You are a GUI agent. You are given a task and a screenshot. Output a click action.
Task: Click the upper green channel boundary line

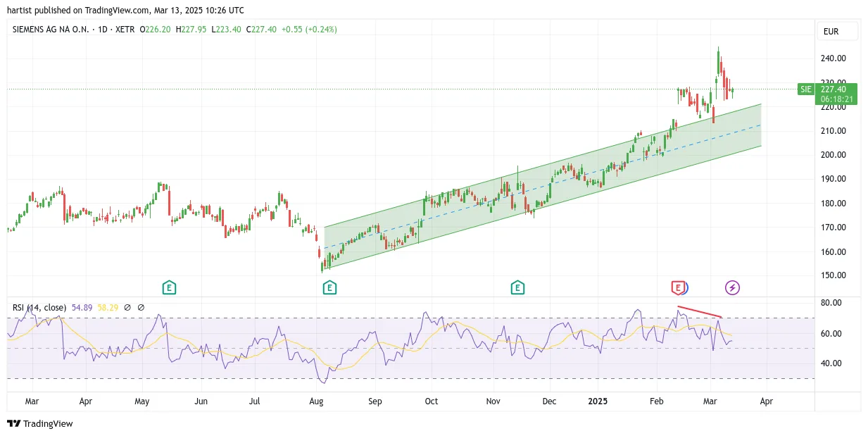tap(542, 166)
